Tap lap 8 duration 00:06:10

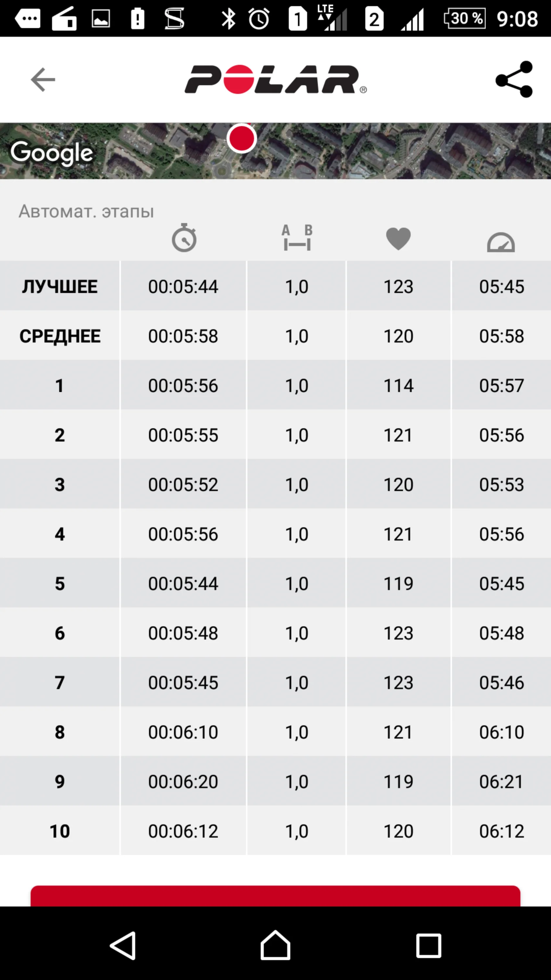click(x=183, y=732)
